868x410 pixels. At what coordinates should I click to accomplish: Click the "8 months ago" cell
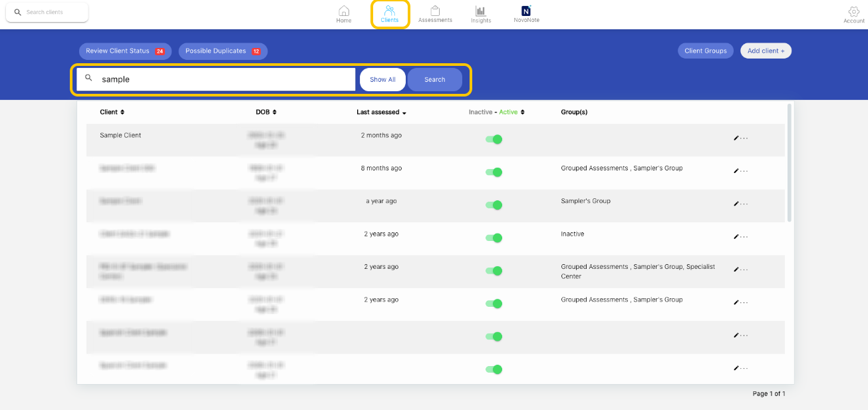381,168
